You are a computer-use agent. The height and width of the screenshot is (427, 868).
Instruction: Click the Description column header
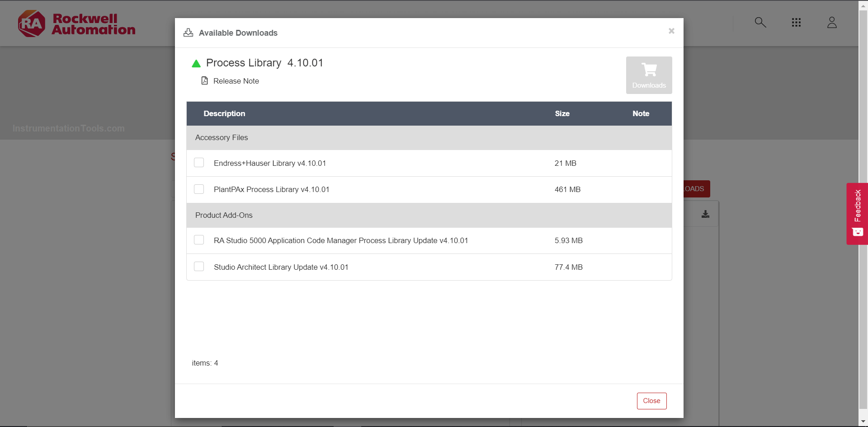[x=224, y=113]
